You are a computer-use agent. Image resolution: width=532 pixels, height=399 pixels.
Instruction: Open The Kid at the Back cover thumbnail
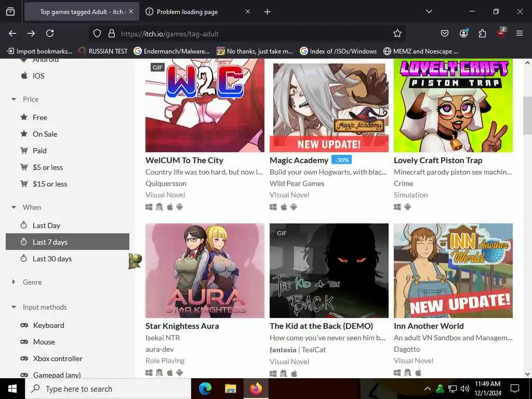coord(329,270)
